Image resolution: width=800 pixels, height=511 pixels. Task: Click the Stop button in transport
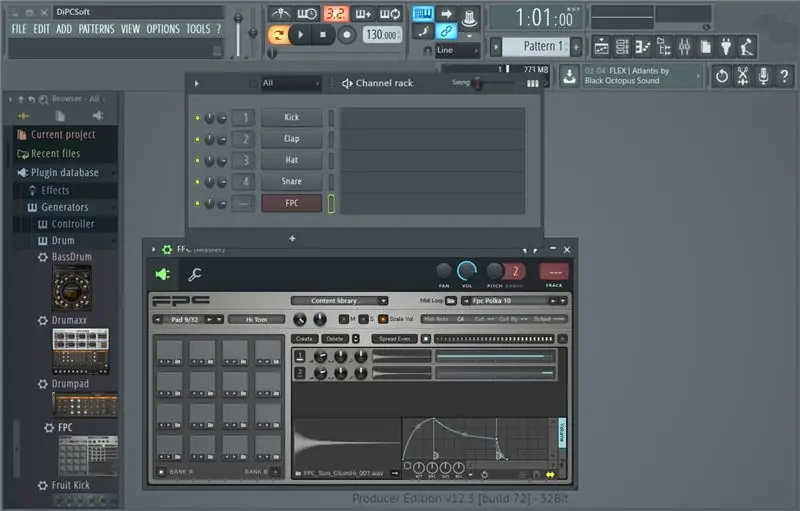(322, 35)
